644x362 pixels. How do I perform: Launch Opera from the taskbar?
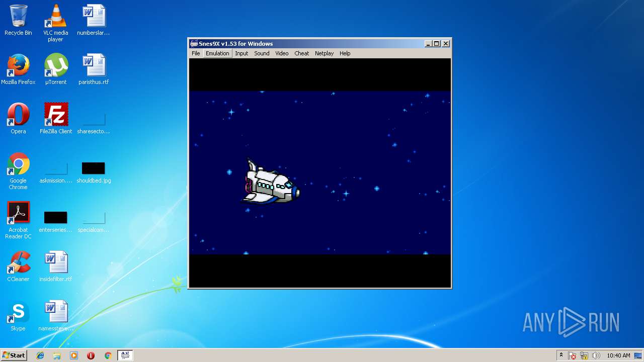pos(91,355)
